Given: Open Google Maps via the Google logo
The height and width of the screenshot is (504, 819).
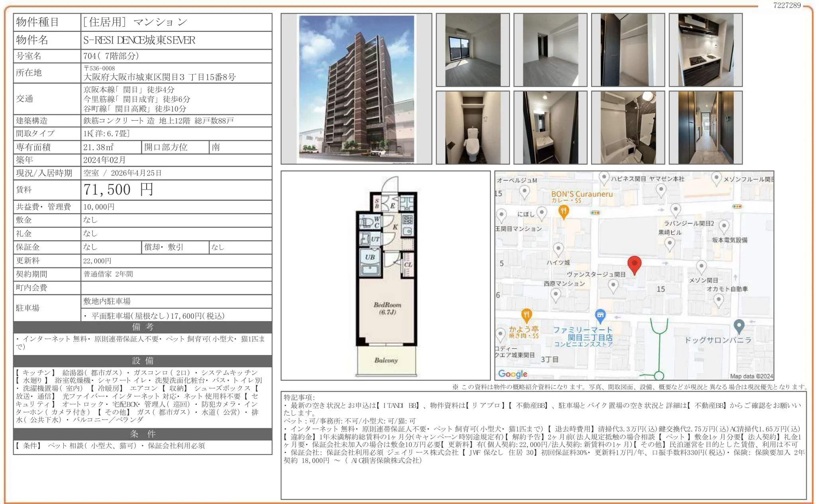Looking at the screenshot, I should [x=513, y=374].
